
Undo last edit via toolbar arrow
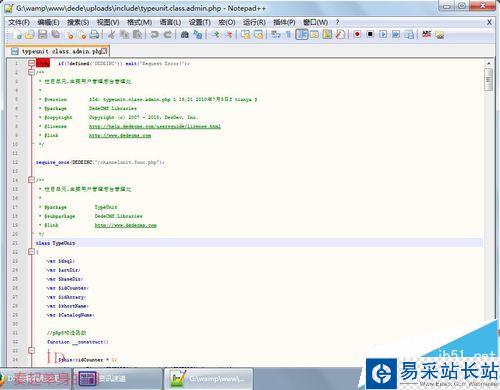[x=154, y=34]
